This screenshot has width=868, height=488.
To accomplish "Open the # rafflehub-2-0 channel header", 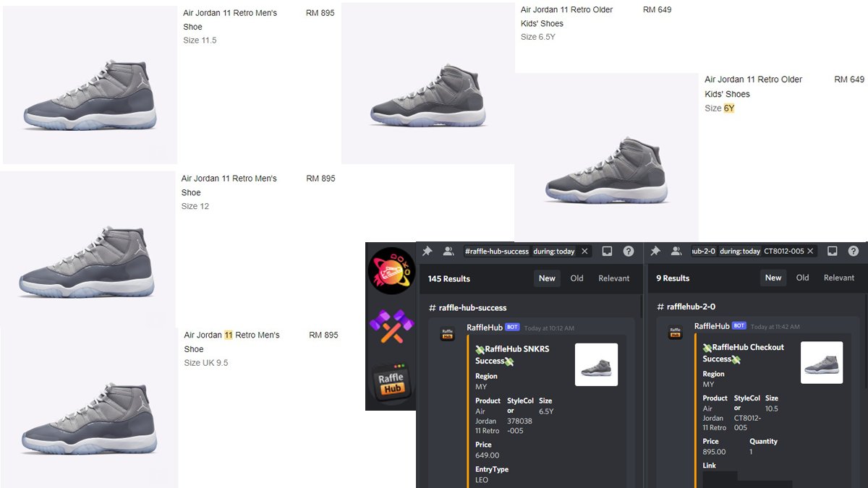I will (x=686, y=307).
